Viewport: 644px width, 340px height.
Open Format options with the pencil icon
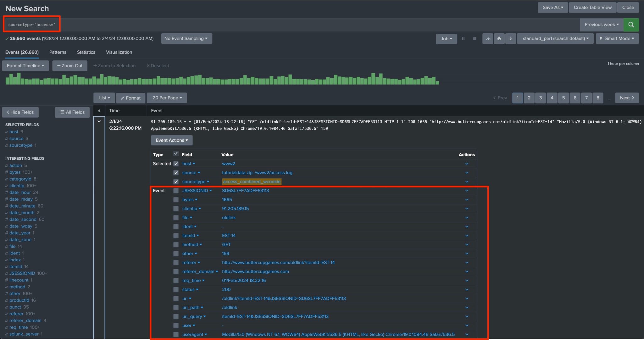130,98
